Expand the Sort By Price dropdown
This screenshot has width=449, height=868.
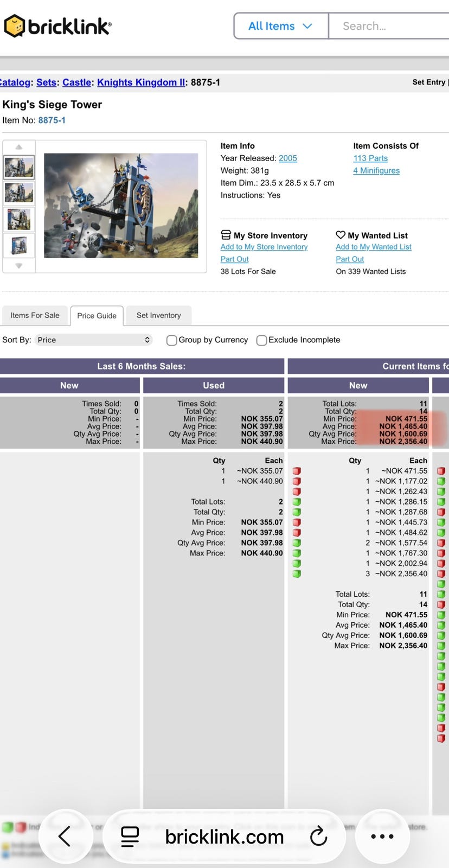pos(93,340)
